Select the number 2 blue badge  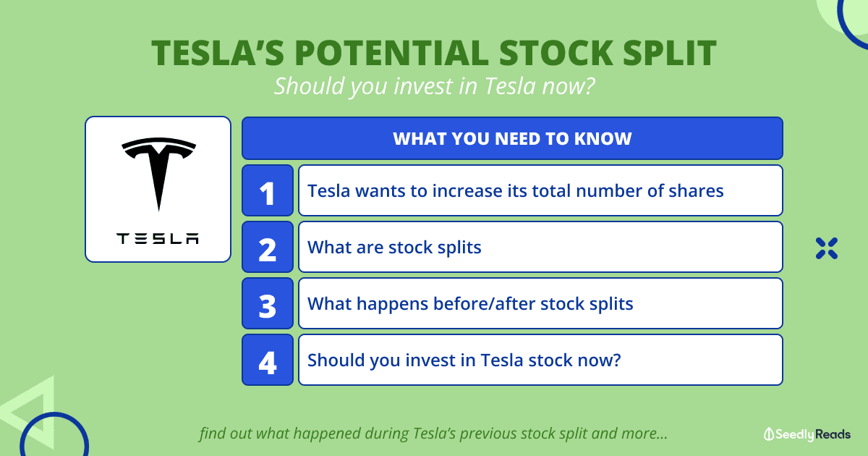point(268,247)
